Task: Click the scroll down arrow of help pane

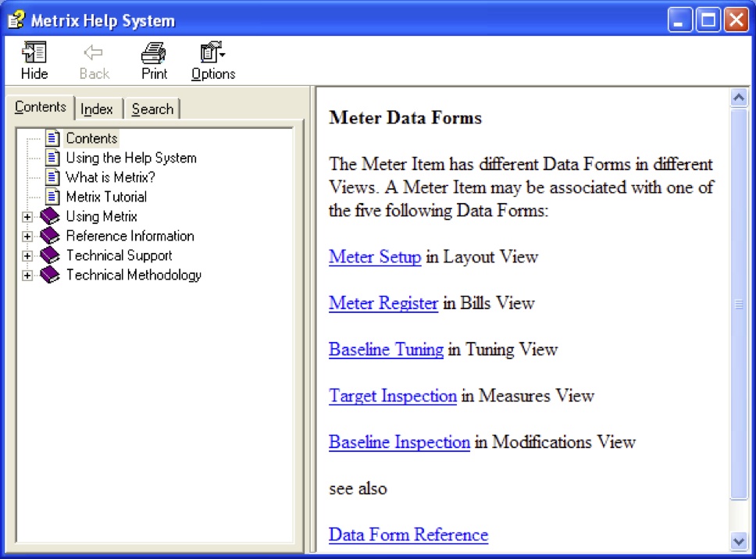Action: pyautogui.click(x=739, y=541)
